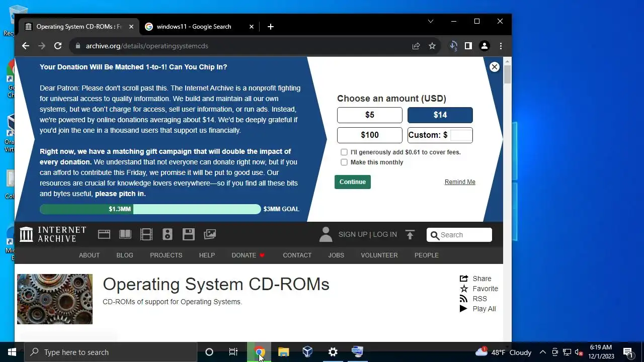Go back with the browser back arrow
644x362 pixels.
[26, 46]
